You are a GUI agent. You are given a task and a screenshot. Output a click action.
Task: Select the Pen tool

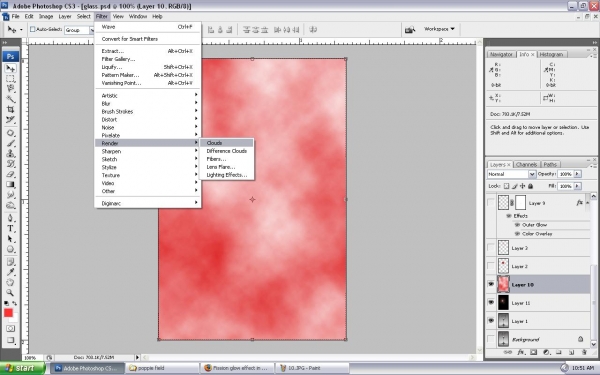coord(10,218)
